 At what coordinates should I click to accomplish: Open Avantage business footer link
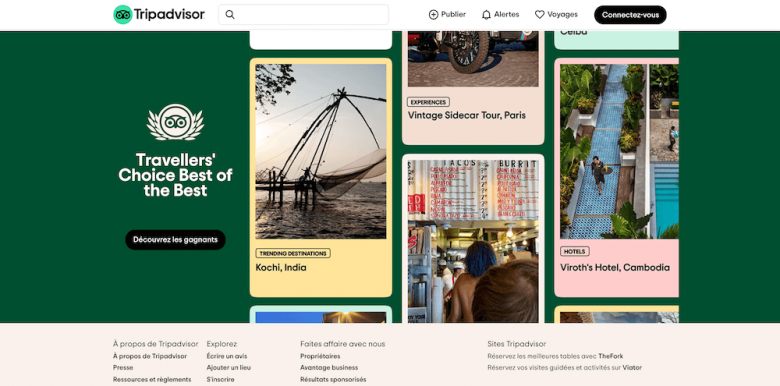(329, 368)
